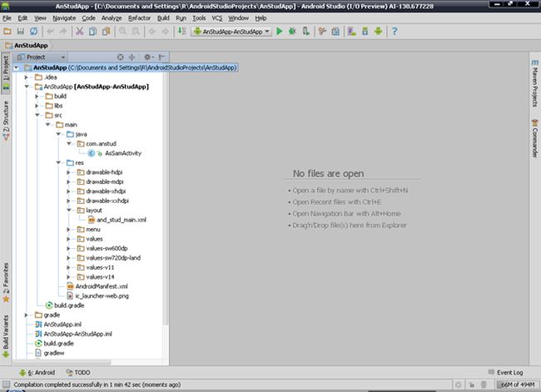Expand the .idea folder
The width and height of the screenshot is (541, 392).
[x=27, y=77]
